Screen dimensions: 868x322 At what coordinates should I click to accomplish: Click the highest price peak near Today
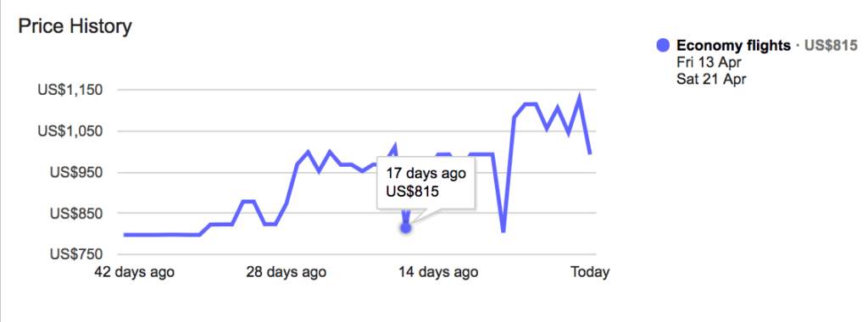[x=580, y=98]
